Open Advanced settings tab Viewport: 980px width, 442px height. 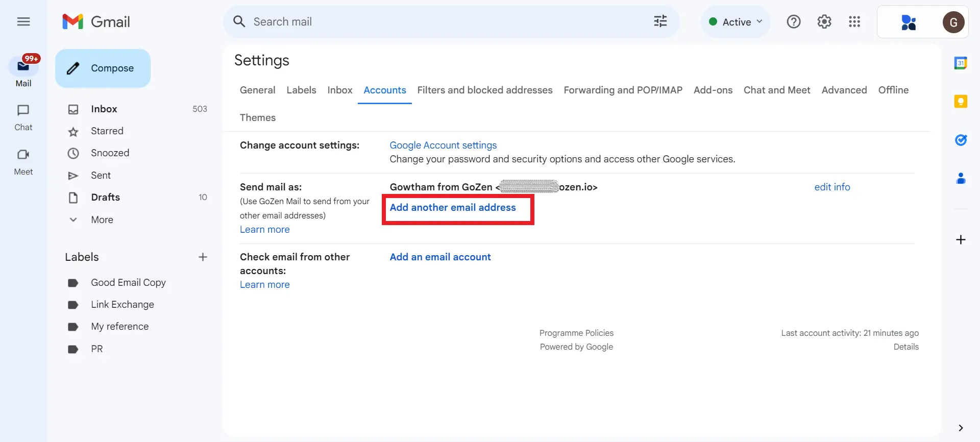844,90
